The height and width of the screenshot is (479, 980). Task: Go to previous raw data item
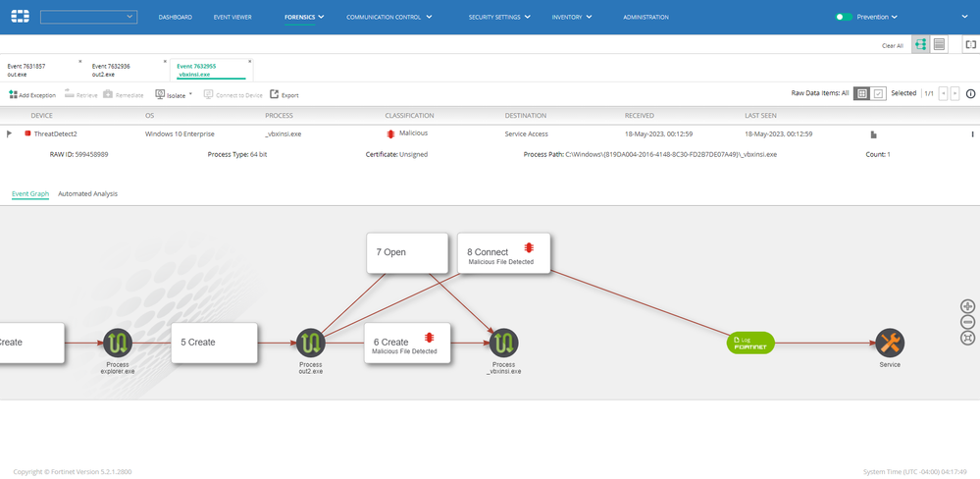pos(943,93)
